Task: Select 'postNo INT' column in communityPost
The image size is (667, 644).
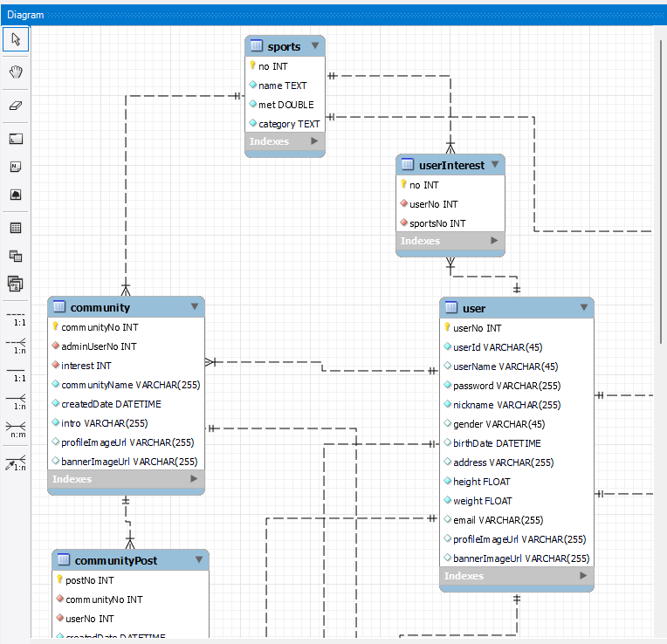Action: click(x=131, y=580)
